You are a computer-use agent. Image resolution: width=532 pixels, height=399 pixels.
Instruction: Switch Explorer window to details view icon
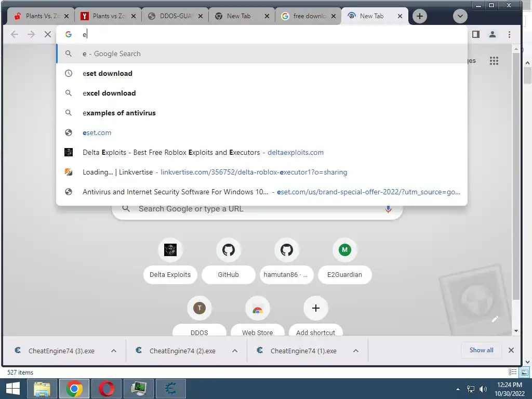[x=512, y=372]
